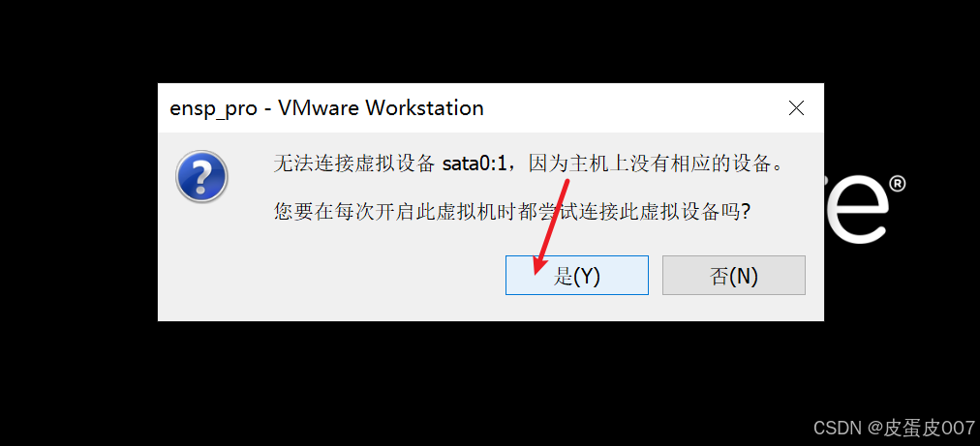980x446 pixels.
Task: Click the large VMware logo letter e
Action: (x=856, y=211)
